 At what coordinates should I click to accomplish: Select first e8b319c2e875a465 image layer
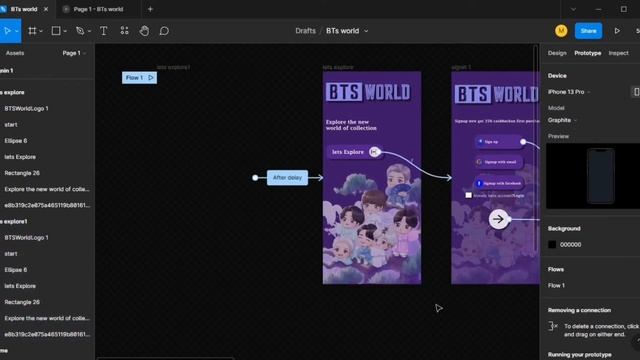tap(47, 205)
